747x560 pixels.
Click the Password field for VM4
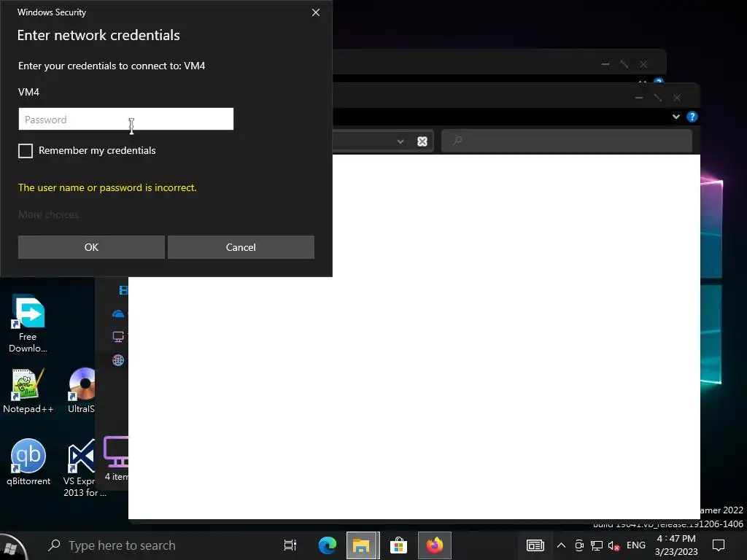[x=125, y=119]
